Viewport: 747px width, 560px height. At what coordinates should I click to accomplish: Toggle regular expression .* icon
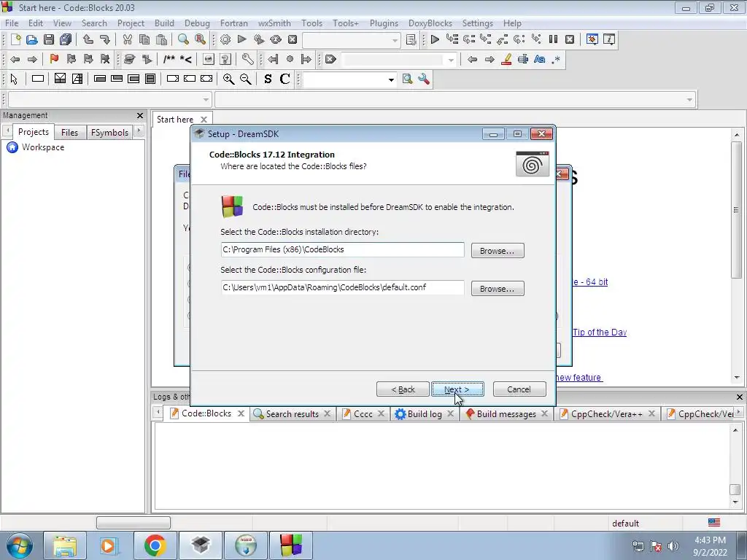(556, 60)
